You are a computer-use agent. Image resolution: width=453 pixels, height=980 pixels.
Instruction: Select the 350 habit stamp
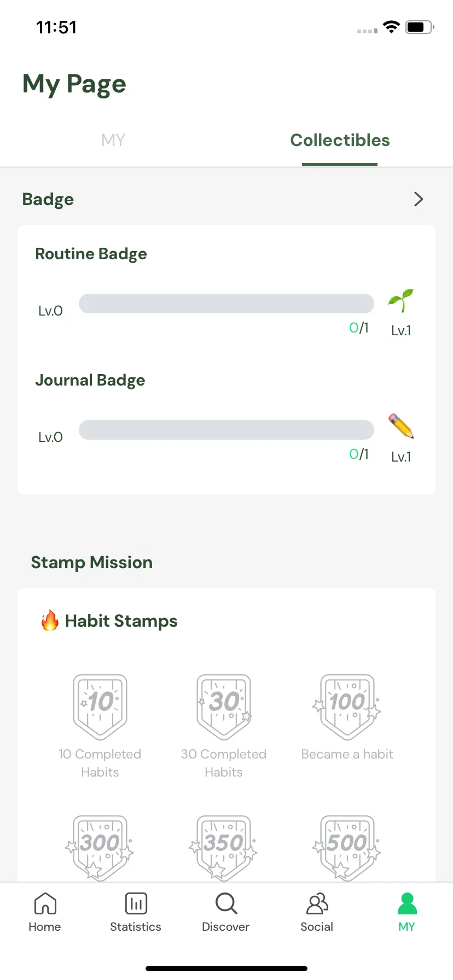coord(224,848)
